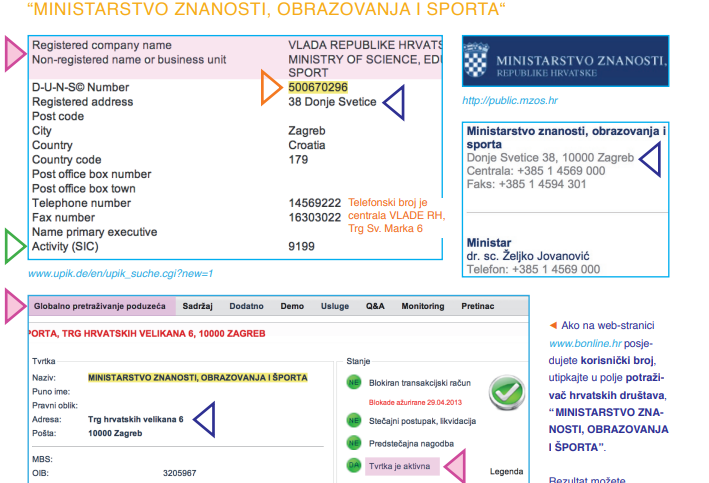Click NE icon beside Stečajni postupak, likvidacija
Viewport: 709px width, 483px height.
[354, 421]
